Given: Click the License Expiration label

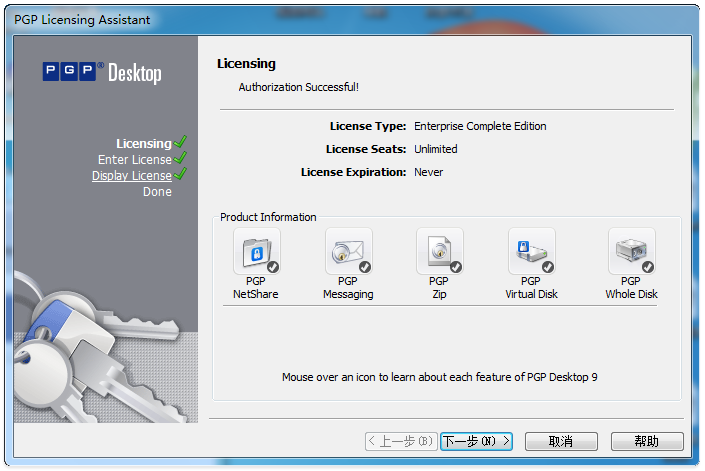Looking at the screenshot, I should click(x=353, y=173).
